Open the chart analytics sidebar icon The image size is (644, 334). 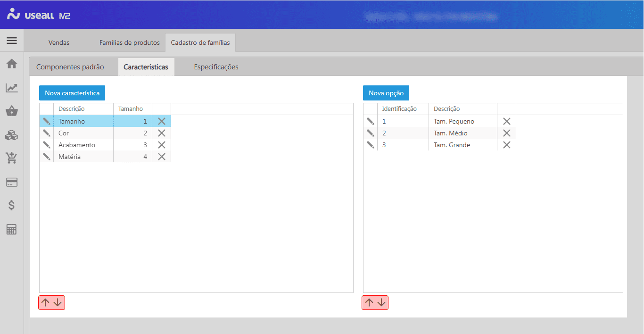coord(12,88)
